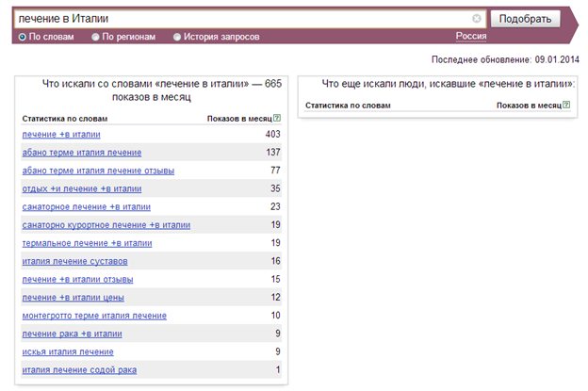Screen dimensions: 588x391
Task: Select the 'История запросов' radio button
Action: point(177,37)
